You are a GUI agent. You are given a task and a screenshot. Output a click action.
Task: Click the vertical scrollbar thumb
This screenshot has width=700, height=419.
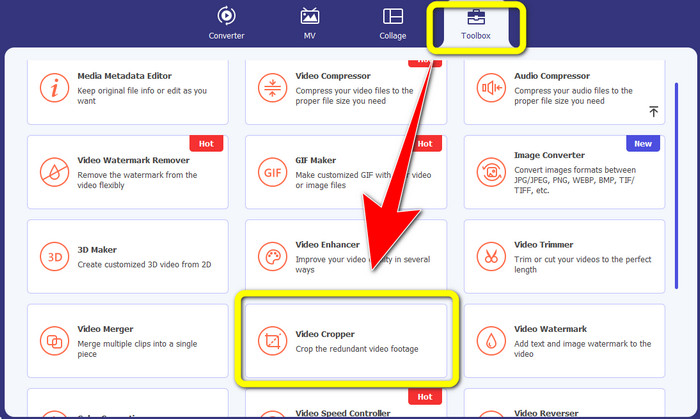(x=677, y=186)
